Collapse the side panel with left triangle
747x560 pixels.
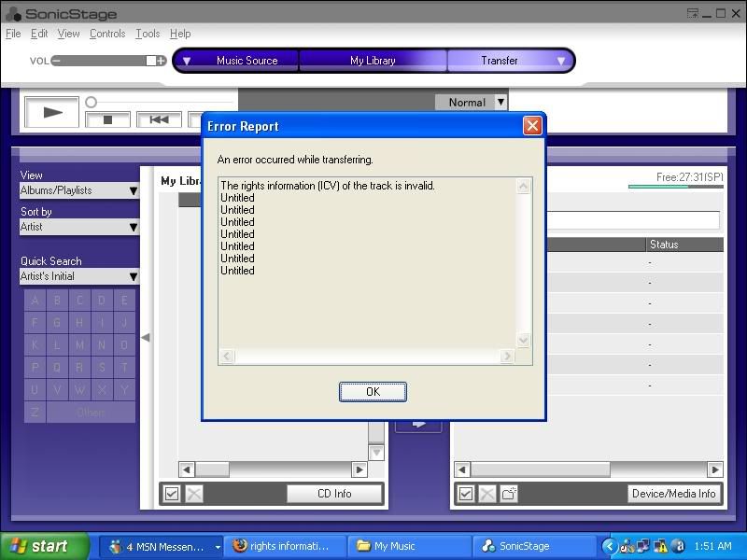[x=146, y=337]
